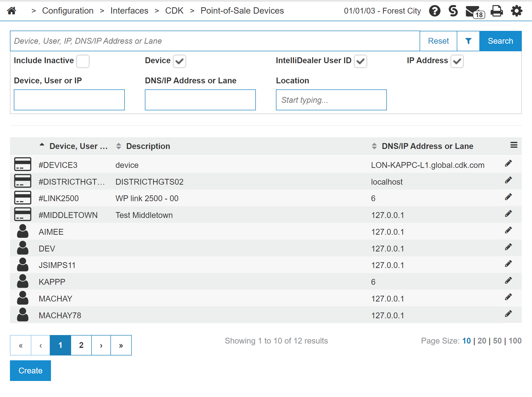Select the MACHAY user name
The width and height of the screenshot is (532, 397).
(x=55, y=299)
